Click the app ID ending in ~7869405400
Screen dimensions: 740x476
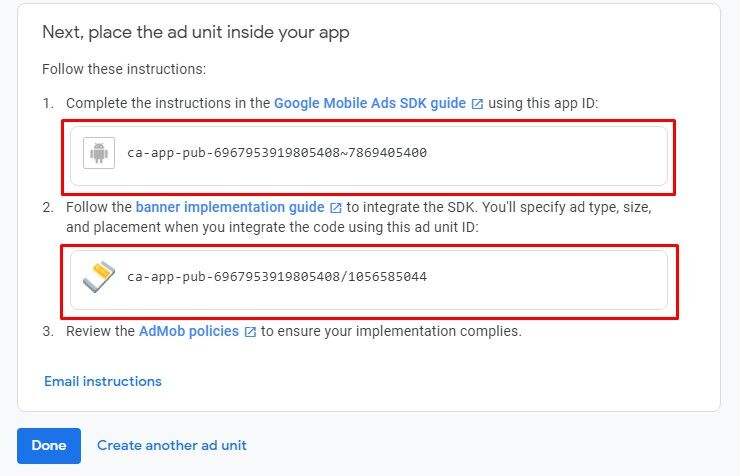pos(277,153)
